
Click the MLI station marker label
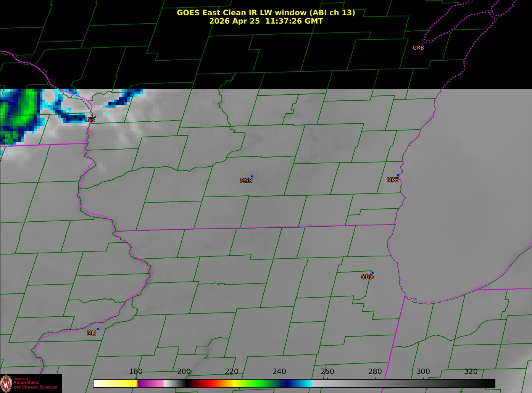tap(91, 333)
